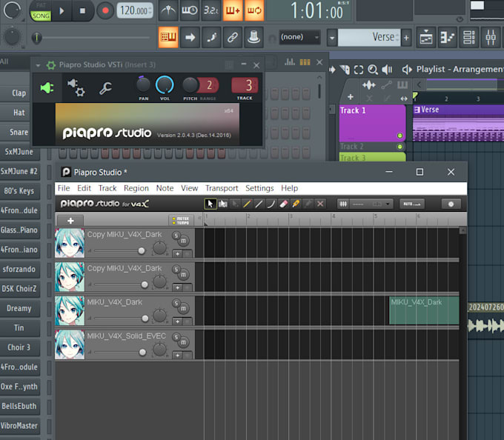Solo the MIKU_V4X_Solid_EVEC track
The image size is (504, 440).
pyautogui.click(x=176, y=337)
